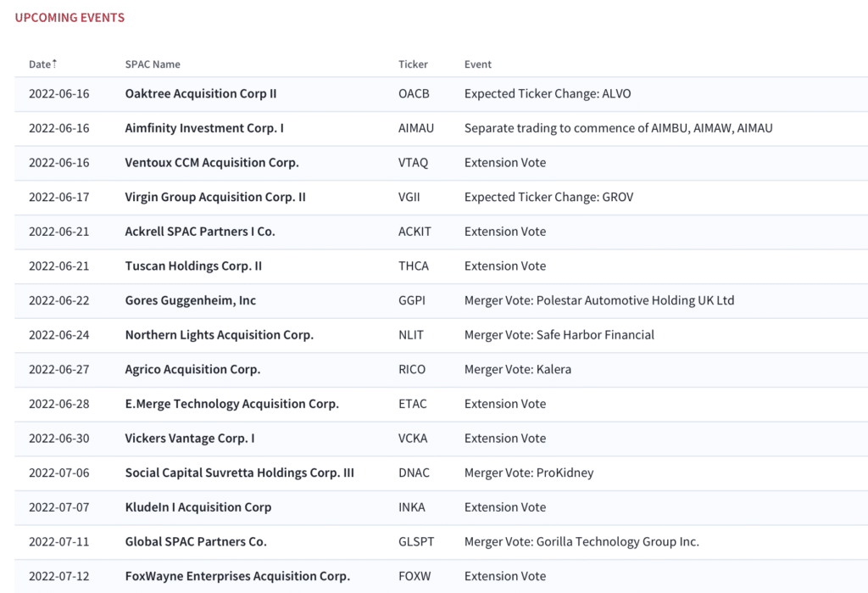868x593 pixels.
Task: Select ticker GLSPT
Action: click(416, 541)
